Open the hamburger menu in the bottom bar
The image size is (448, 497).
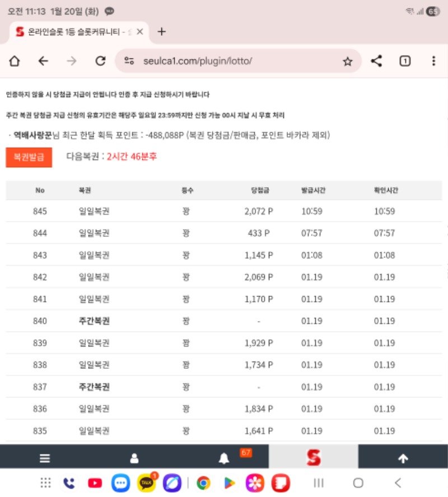tap(45, 458)
